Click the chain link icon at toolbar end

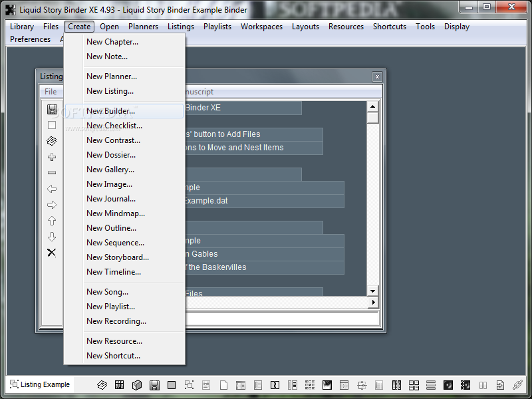(x=518, y=385)
